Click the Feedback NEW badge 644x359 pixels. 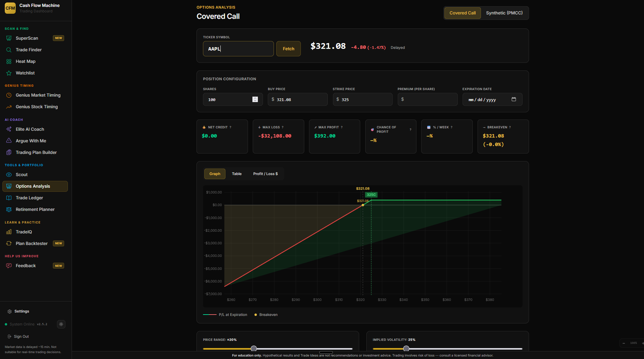pyautogui.click(x=58, y=266)
